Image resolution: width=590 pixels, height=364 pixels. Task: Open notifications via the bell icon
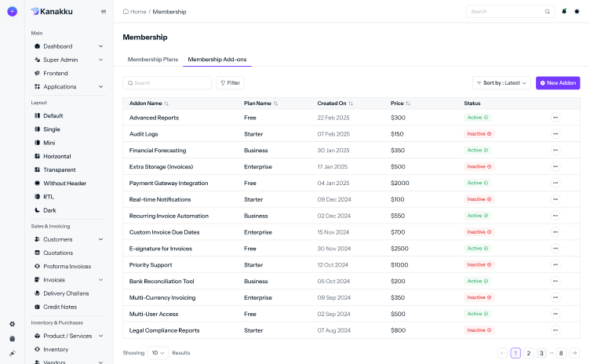(563, 12)
